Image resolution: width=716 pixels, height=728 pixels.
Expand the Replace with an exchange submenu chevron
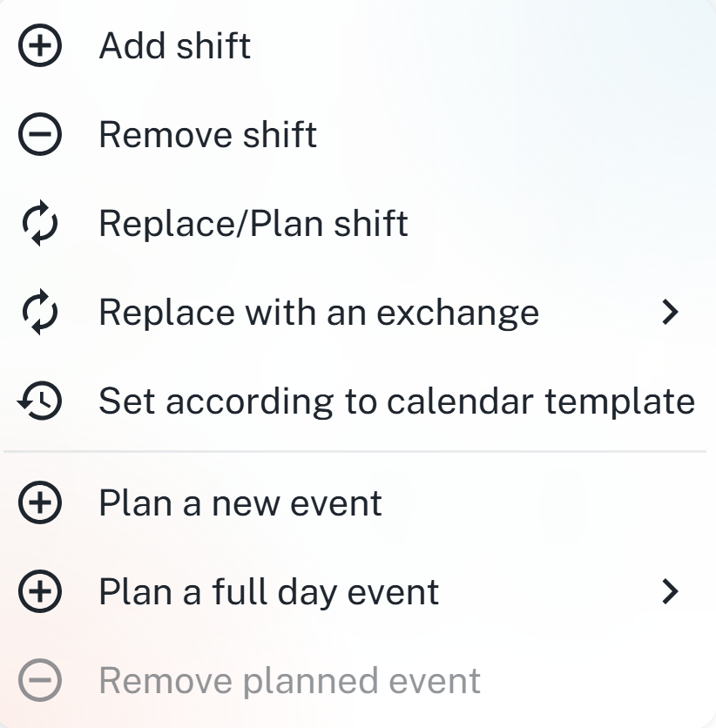tap(669, 312)
